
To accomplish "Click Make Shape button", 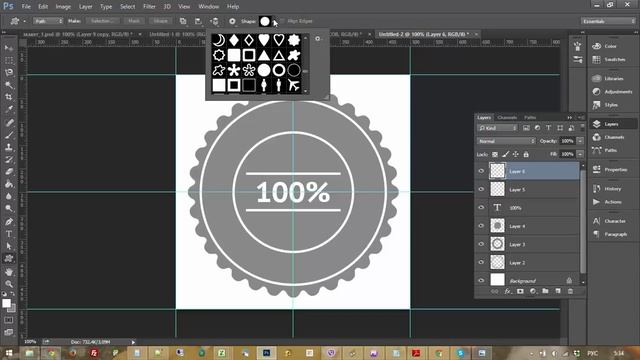I will [x=160, y=21].
